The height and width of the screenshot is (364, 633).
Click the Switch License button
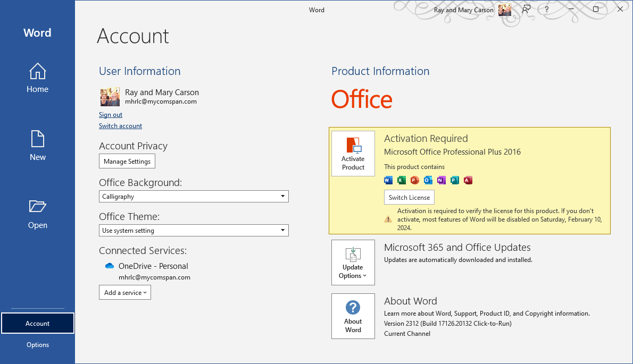(x=410, y=198)
